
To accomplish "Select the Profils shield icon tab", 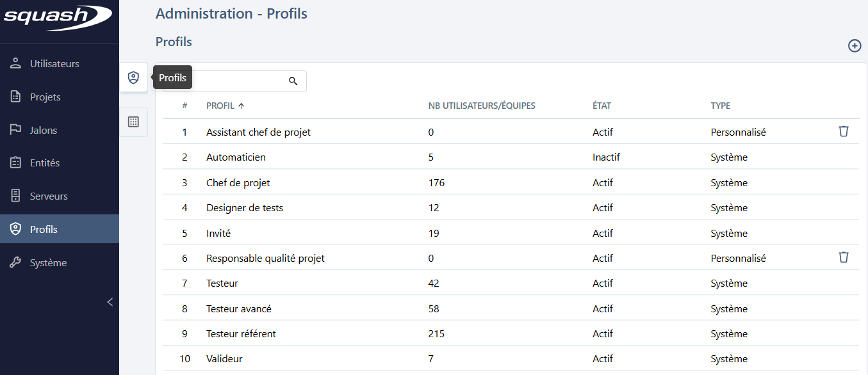I will point(133,77).
